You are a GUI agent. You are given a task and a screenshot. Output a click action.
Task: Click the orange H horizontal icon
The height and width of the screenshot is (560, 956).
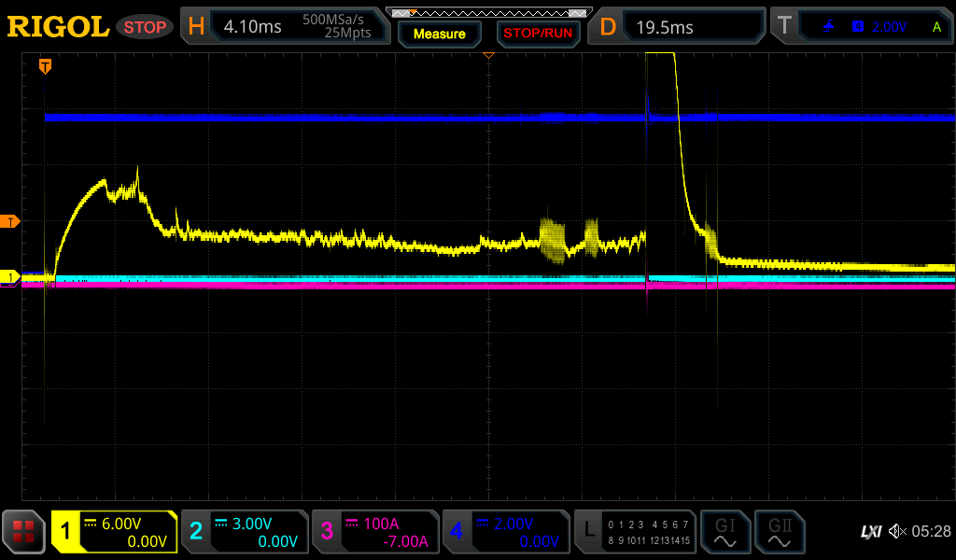point(196,27)
